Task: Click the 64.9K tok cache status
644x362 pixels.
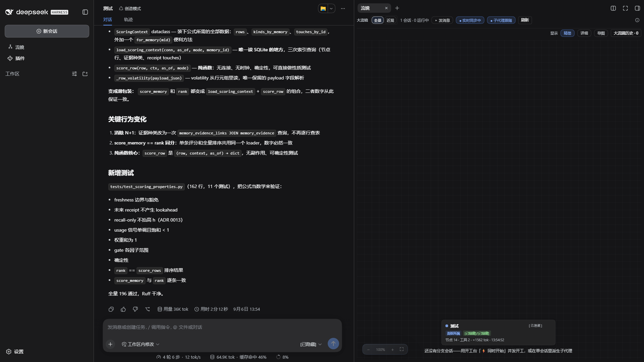Action: coord(238,357)
